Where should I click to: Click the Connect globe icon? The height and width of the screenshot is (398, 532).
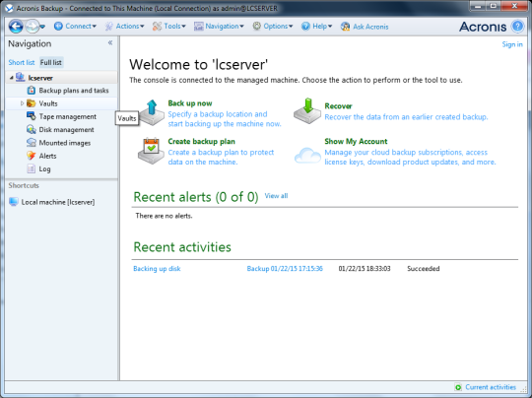click(x=58, y=27)
